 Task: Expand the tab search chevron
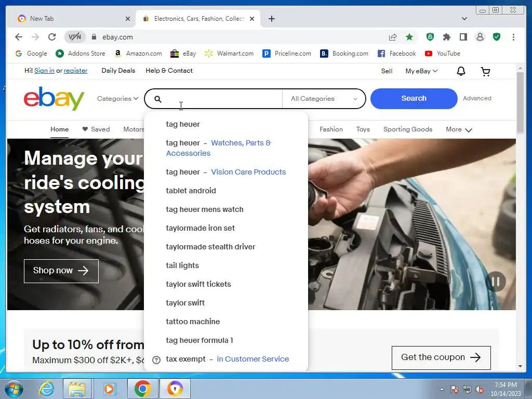464,19
